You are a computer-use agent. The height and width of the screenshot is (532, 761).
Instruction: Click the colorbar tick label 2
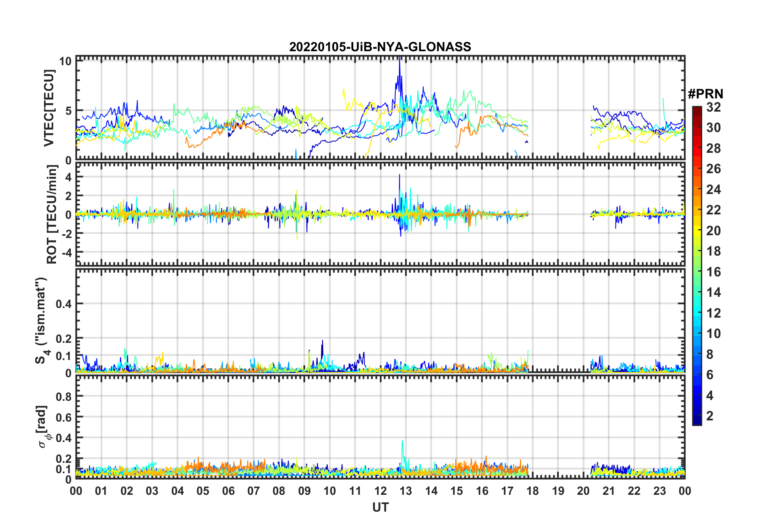(710, 416)
